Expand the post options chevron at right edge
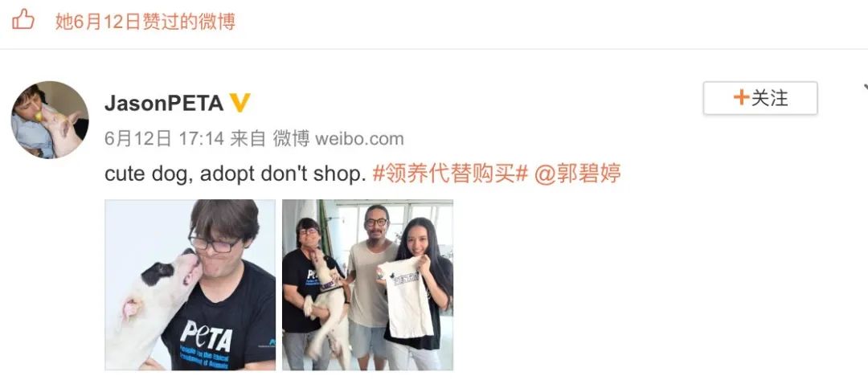Screen dimensions: 868x380 [864, 88]
